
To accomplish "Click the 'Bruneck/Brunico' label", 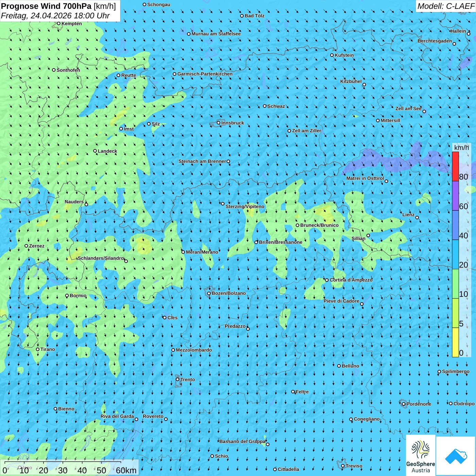I will (320, 225).
